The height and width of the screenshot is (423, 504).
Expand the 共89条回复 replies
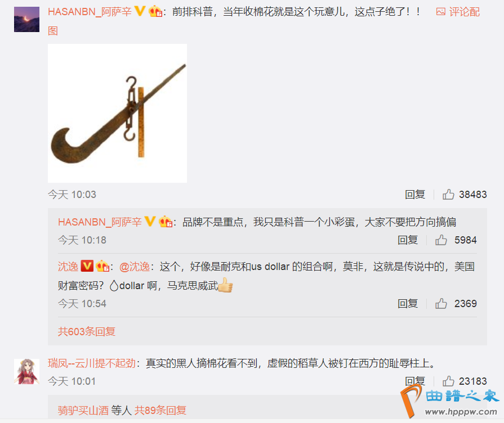click(160, 410)
